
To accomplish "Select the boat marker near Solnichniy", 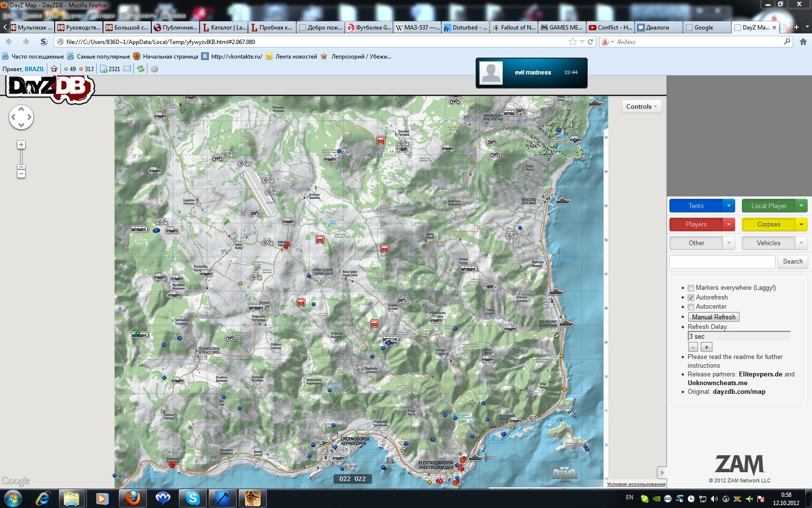I will 566,323.
